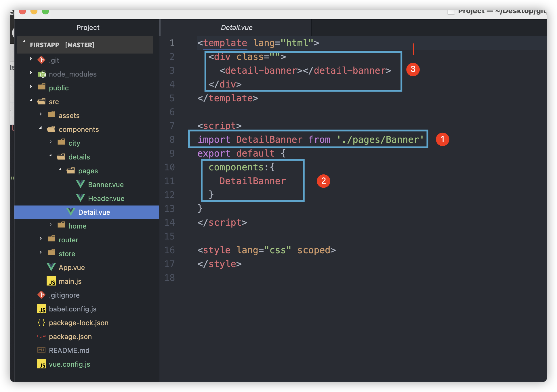The width and height of the screenshot is (557, 392).
Task: Collapse the src folder arrow
Action: click(x=31, y=100)
